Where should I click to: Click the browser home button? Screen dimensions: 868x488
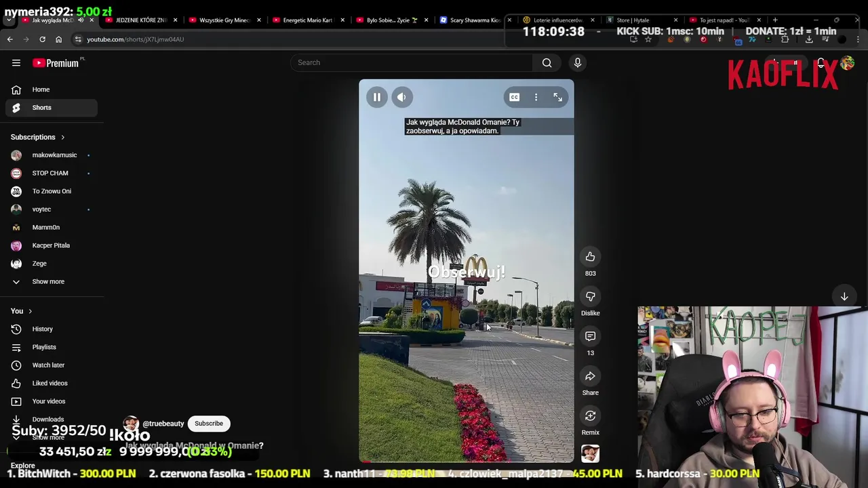click(58, 39)
